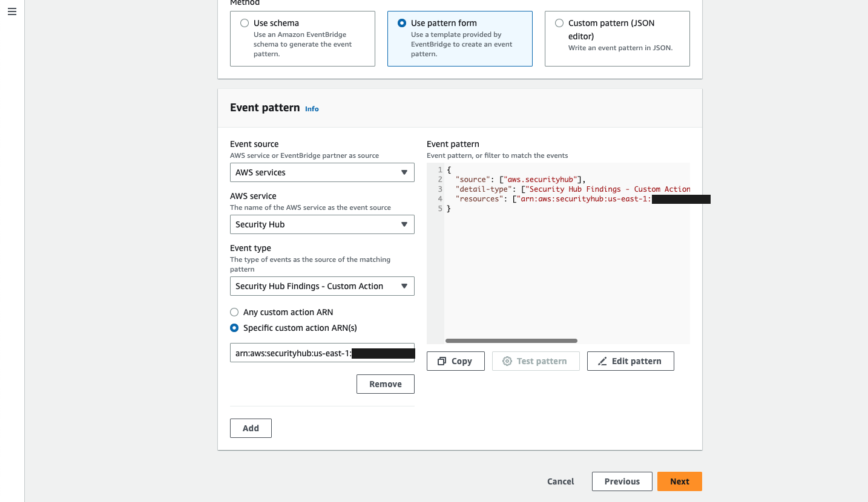Open the hamburger navigation menu

tap(12, 11)
